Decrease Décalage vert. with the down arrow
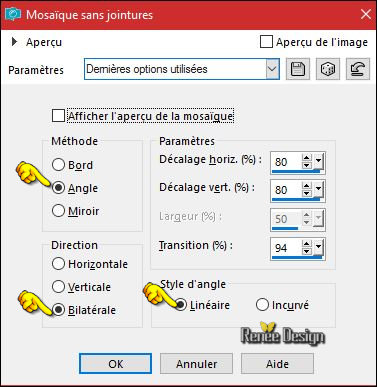 [307, 193]
